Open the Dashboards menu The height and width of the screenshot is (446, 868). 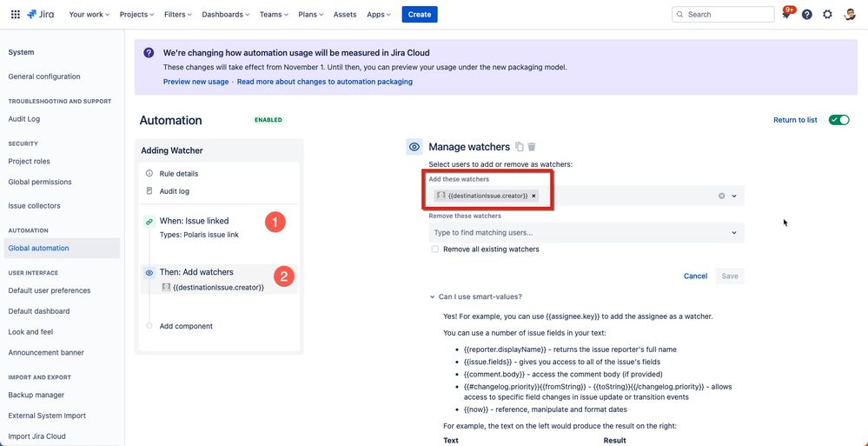225,15
